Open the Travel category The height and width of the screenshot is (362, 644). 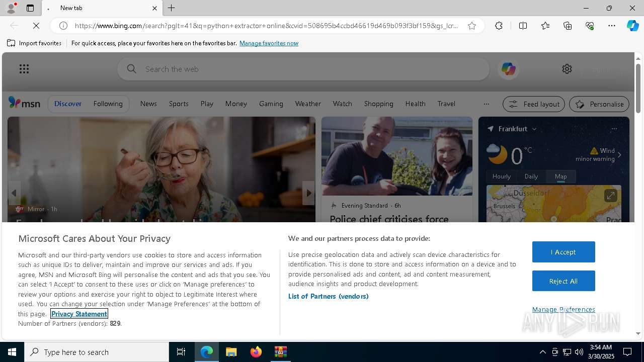click(446, 104)
